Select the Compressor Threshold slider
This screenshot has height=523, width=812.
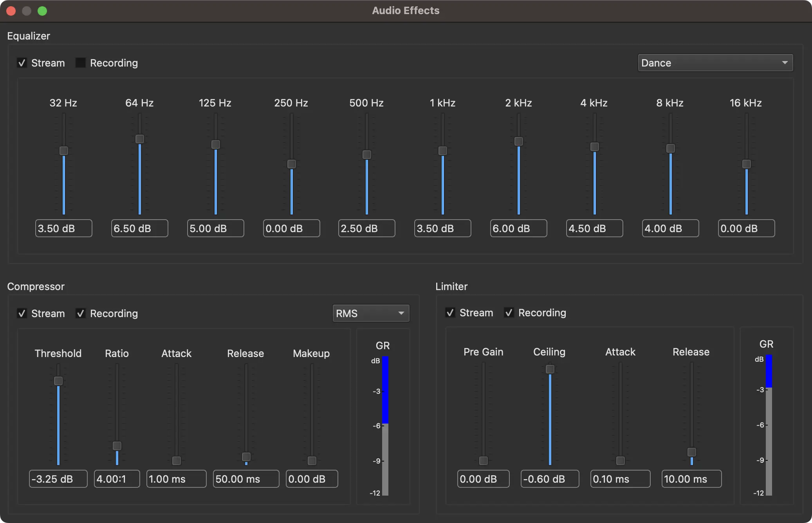(58, 381)
